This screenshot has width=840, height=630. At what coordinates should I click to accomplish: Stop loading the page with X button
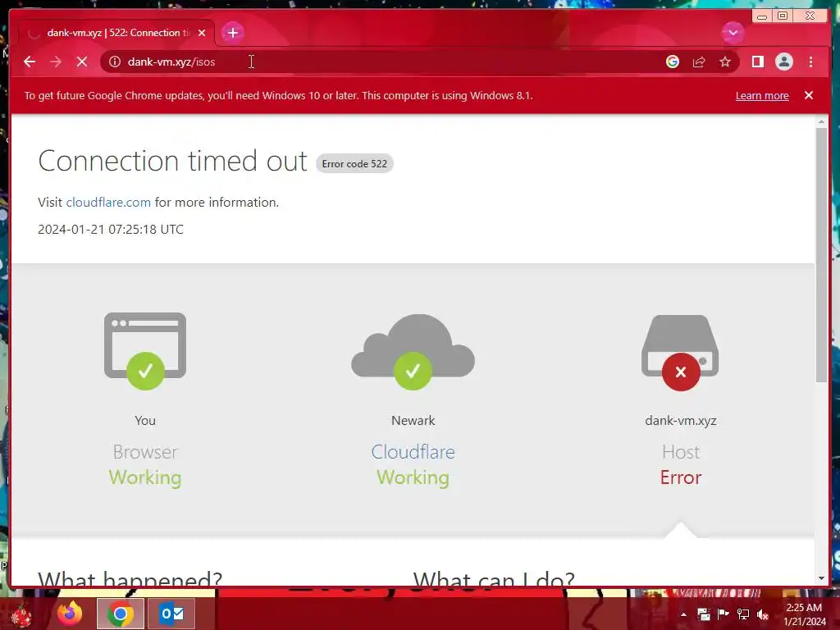82,62
